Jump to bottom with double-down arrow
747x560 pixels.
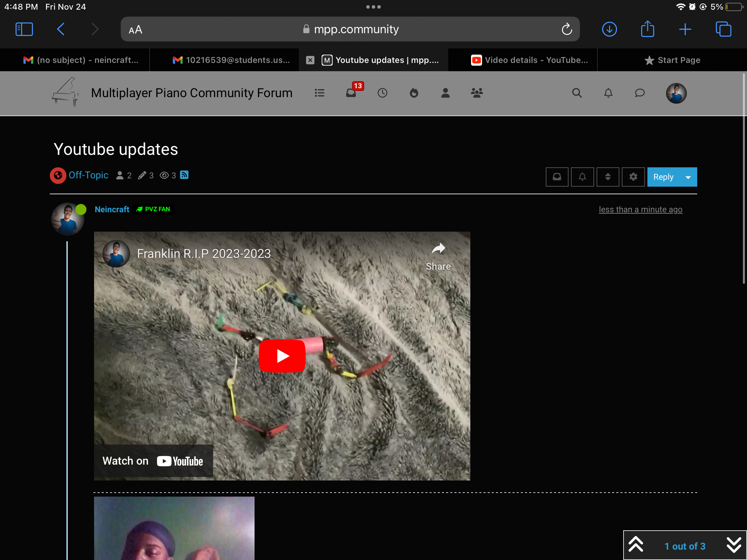(734, 545)
